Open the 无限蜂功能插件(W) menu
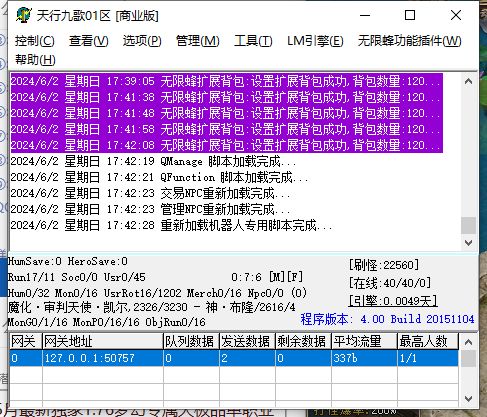Viewport: 487px width, 417px height. 409,41
